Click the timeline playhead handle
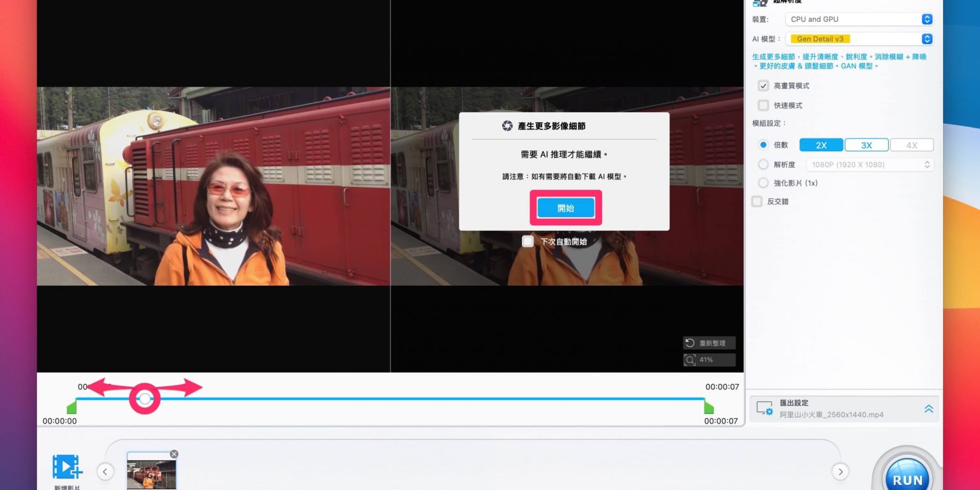 click(145, 399)
